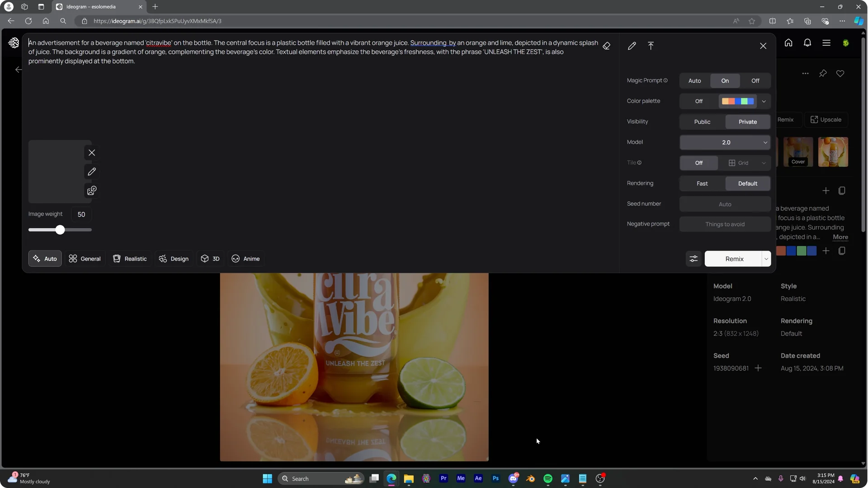Edit the prompt using the pencil icon
This screenshot has width=868, height=488.
coord(632,46)
